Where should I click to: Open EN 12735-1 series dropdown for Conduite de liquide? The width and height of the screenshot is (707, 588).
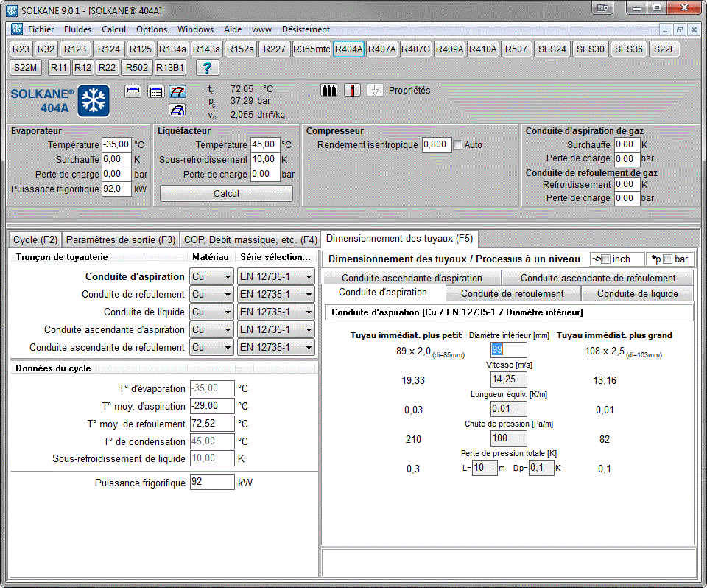pos(276,312)
